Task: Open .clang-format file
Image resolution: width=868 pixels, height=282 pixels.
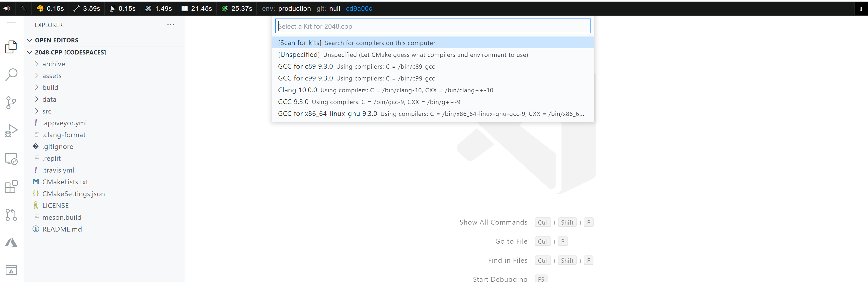Action: pyautogui.click(x=104, y=135)
